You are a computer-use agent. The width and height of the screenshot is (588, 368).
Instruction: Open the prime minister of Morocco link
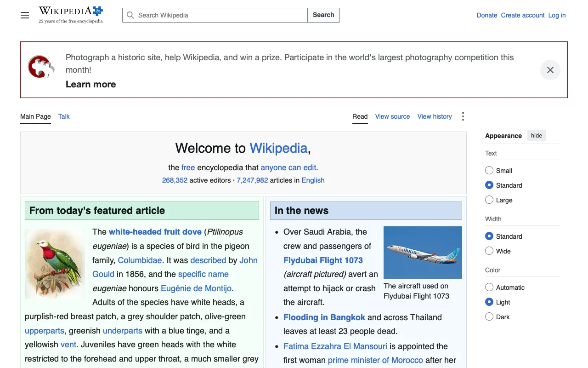coord(375,360)
